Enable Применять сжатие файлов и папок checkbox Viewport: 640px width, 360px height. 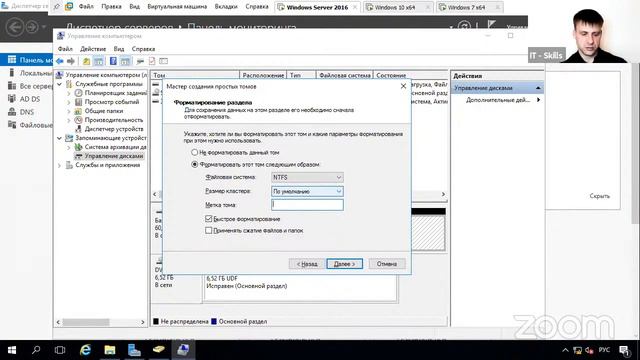(209, 231)
